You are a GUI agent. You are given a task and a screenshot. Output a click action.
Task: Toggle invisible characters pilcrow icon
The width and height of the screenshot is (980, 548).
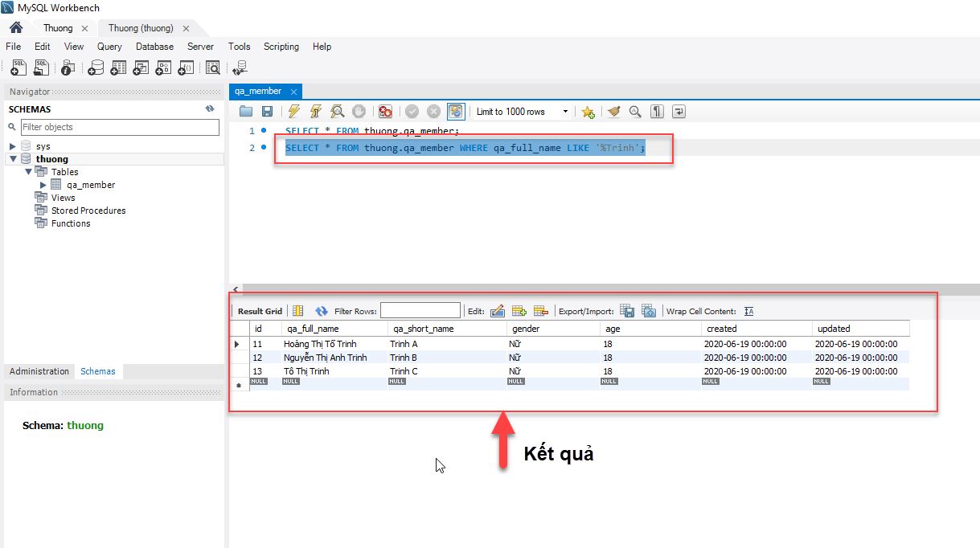[657, 112]
